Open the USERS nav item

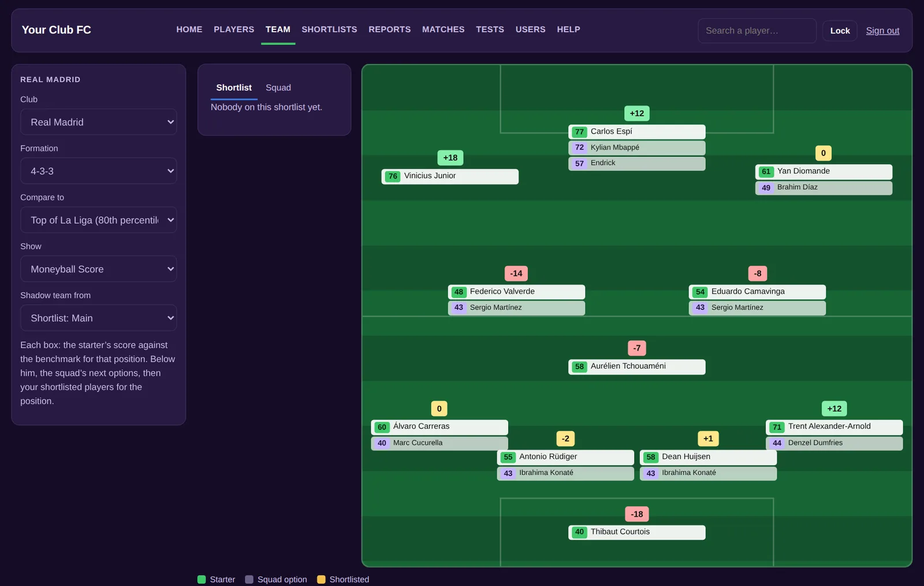[x=530, y=29]
